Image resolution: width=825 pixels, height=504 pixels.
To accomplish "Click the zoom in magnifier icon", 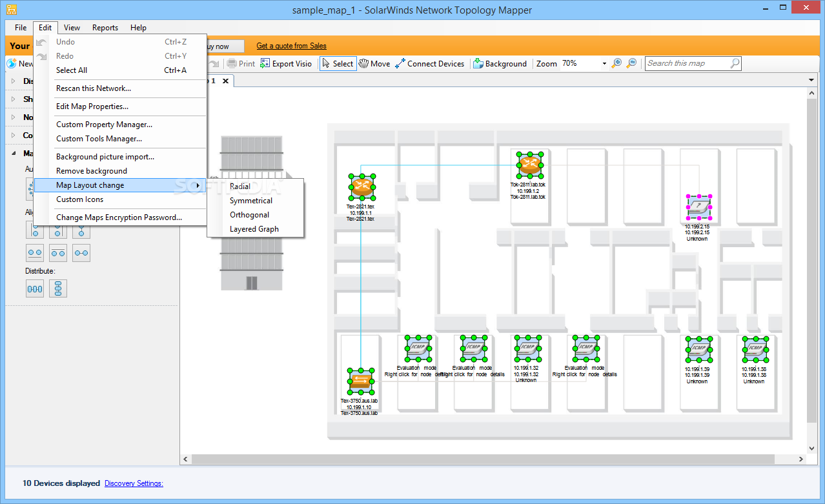I will [x=616, y=63].
